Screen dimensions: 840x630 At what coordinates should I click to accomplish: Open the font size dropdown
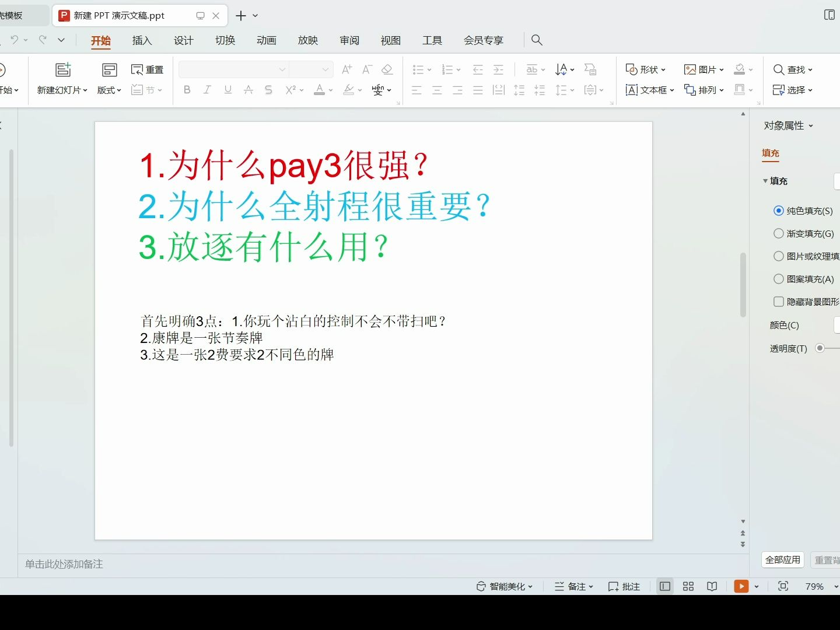click(x=325, y=69)
